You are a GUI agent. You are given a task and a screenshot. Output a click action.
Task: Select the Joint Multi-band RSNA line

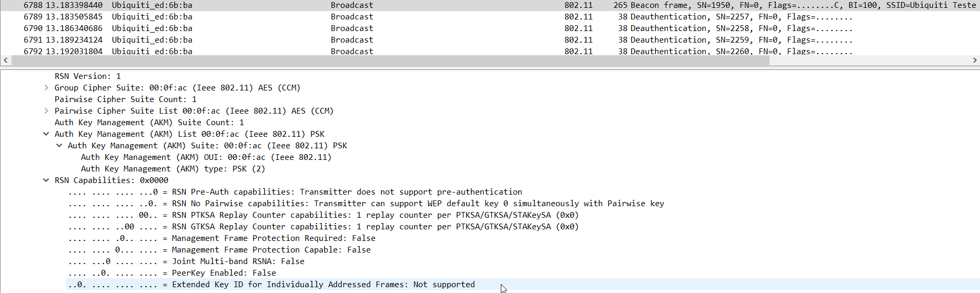pyautogui.click(x=186, y=261)
